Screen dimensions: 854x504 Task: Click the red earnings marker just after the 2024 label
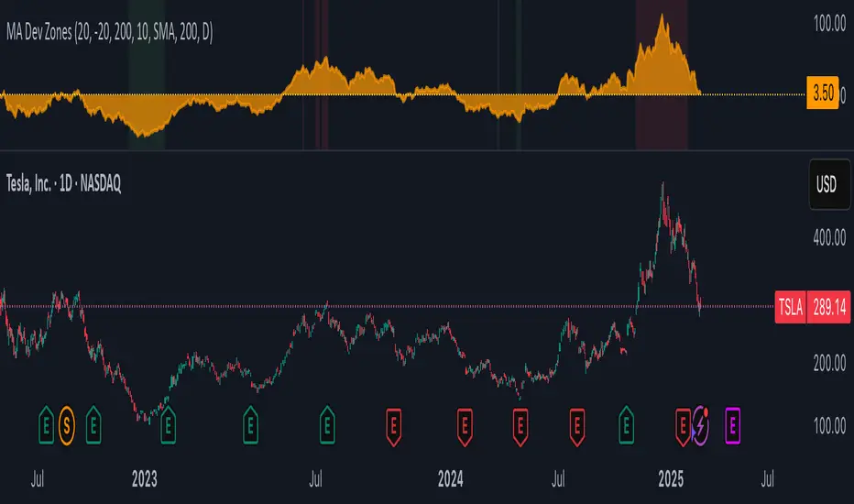465,427
